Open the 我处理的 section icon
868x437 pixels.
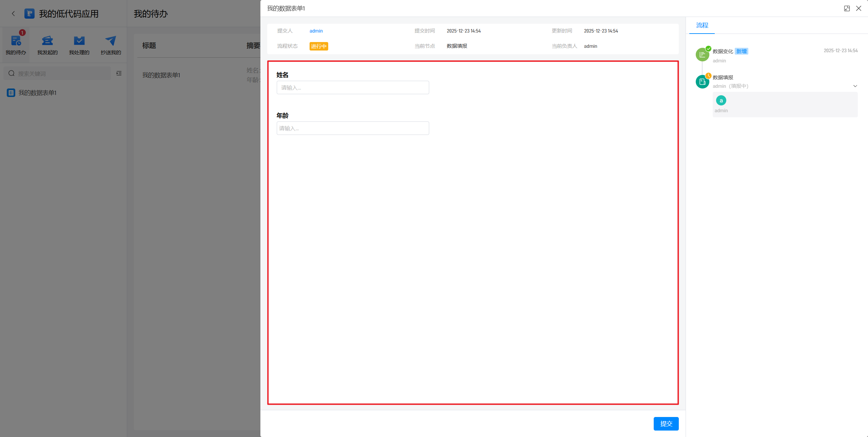(79, 41)
